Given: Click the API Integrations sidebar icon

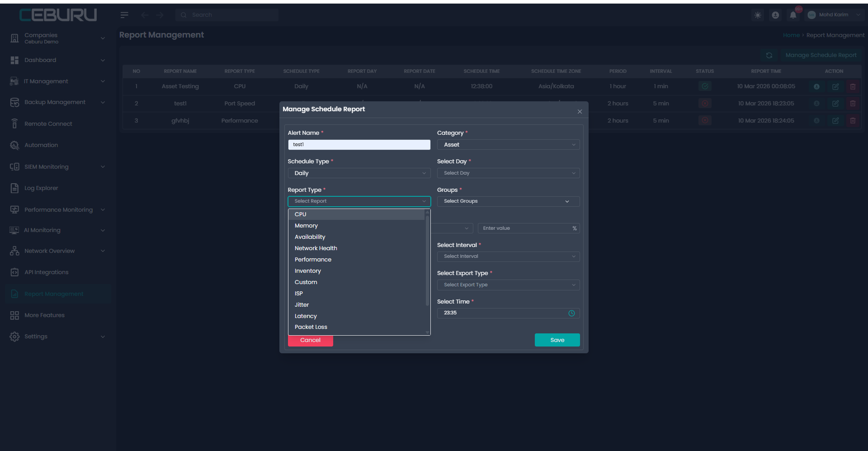Looking at the screenshot, I should pos(14,272).
